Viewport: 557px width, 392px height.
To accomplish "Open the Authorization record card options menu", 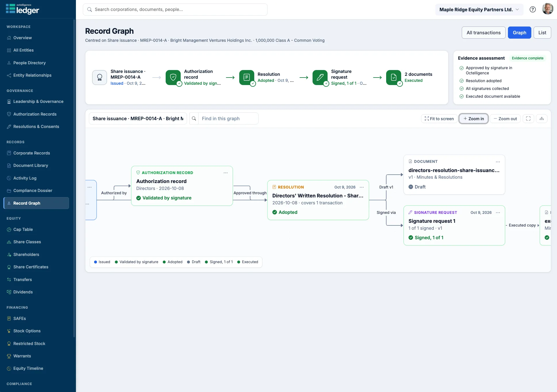I will (x=226, y=173).
